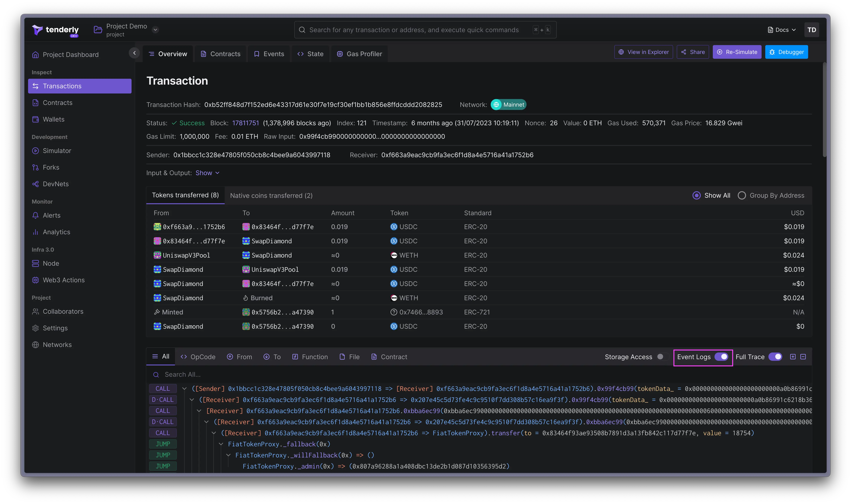Select the Contract trace filter
Image resolution: width=851 pixels, height=504 pixels.
[389, 357]
